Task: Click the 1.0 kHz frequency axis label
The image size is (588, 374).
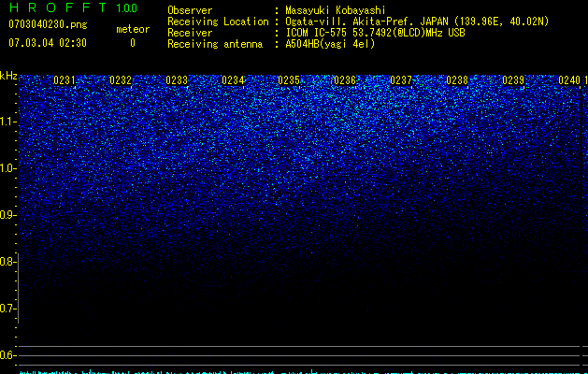Action: 7,168
